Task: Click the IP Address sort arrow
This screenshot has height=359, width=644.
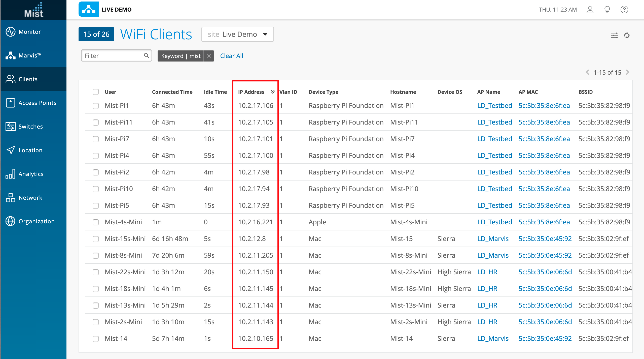Action: [272, 92]
